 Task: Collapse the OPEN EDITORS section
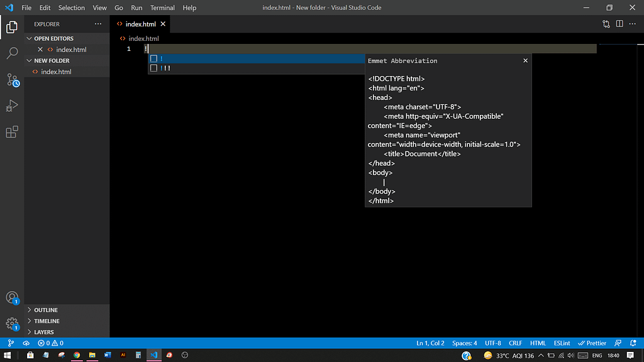[55, 38]
